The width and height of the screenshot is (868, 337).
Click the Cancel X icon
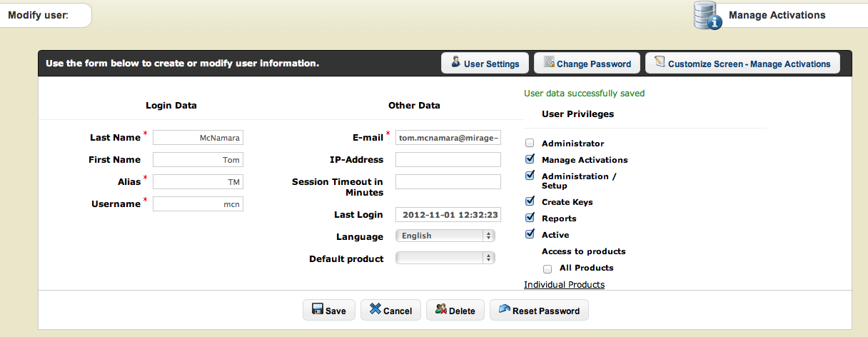[x=375, y=310]
